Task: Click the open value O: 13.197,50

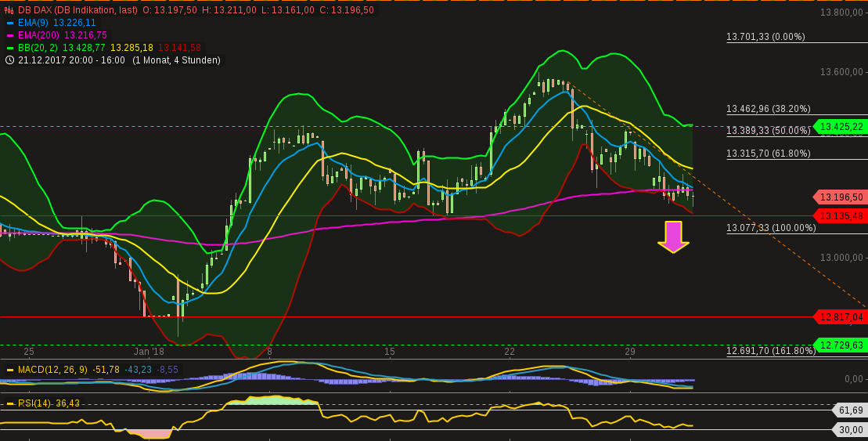Action: click(169, 10)
